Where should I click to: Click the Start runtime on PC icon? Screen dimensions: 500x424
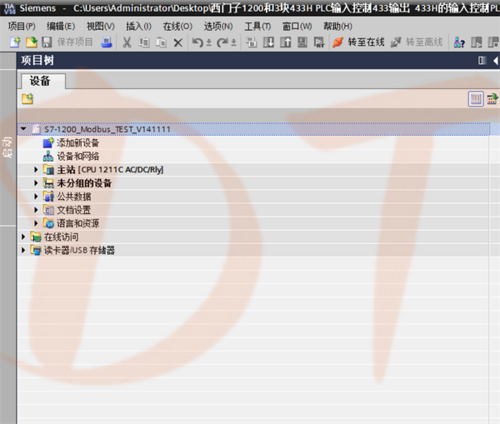pos(319,42)
